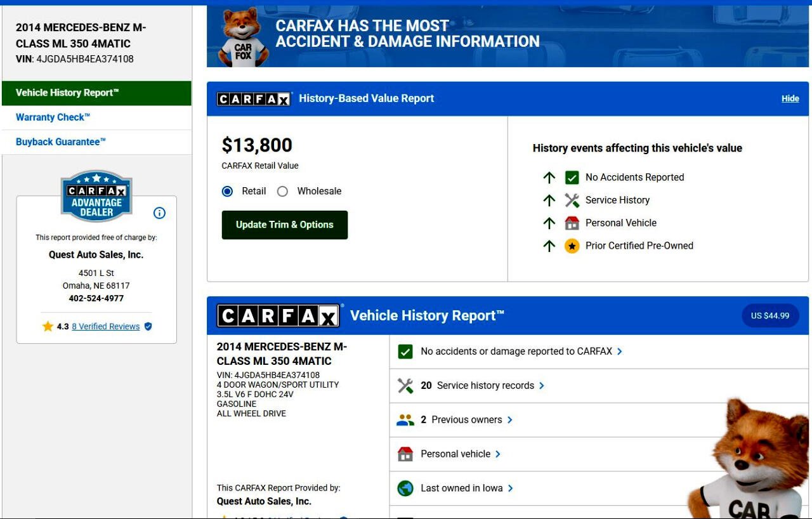Hide the History-Based Value Report

790,99
